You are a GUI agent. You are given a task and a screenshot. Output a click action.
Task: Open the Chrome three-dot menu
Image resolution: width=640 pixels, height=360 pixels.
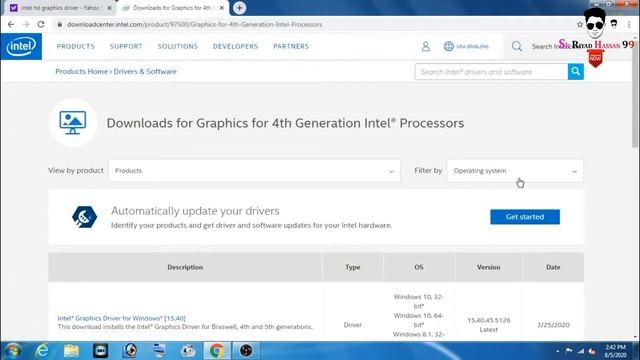coord(629,24)
